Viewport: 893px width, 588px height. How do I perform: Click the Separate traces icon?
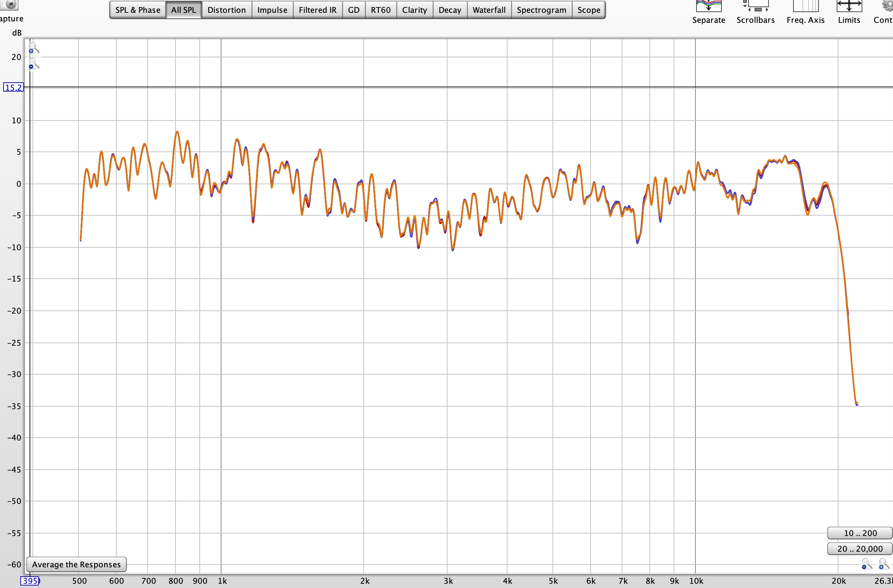point(708,6)
